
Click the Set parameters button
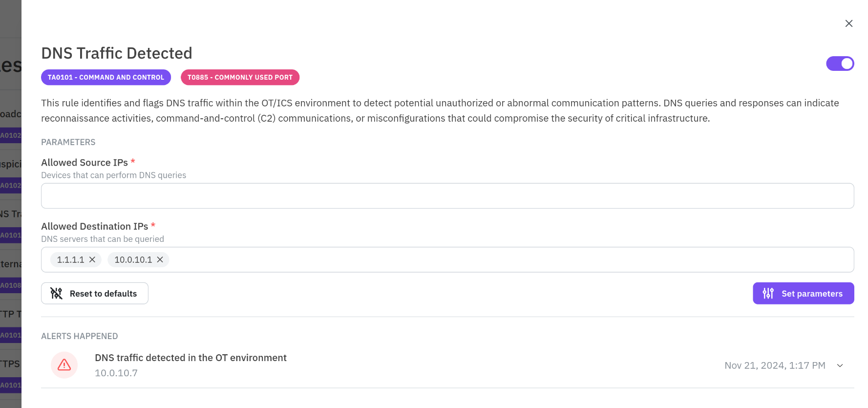pos(803,293)
